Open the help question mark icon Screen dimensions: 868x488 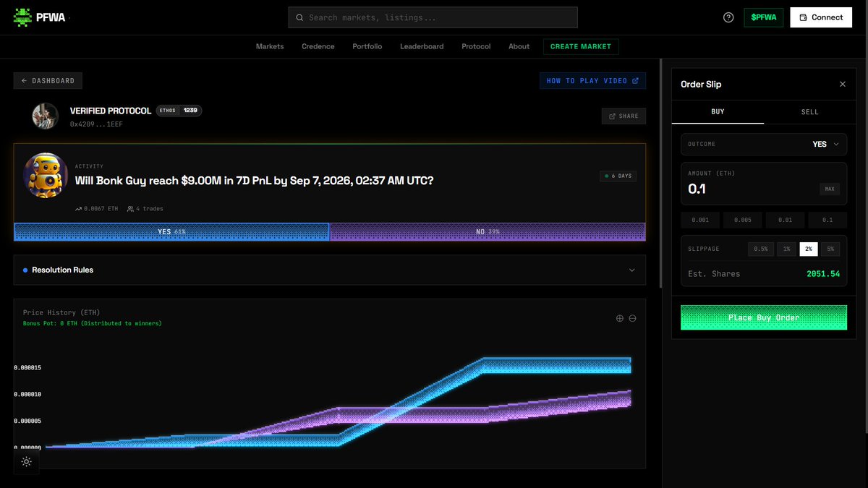pos(728,17)
